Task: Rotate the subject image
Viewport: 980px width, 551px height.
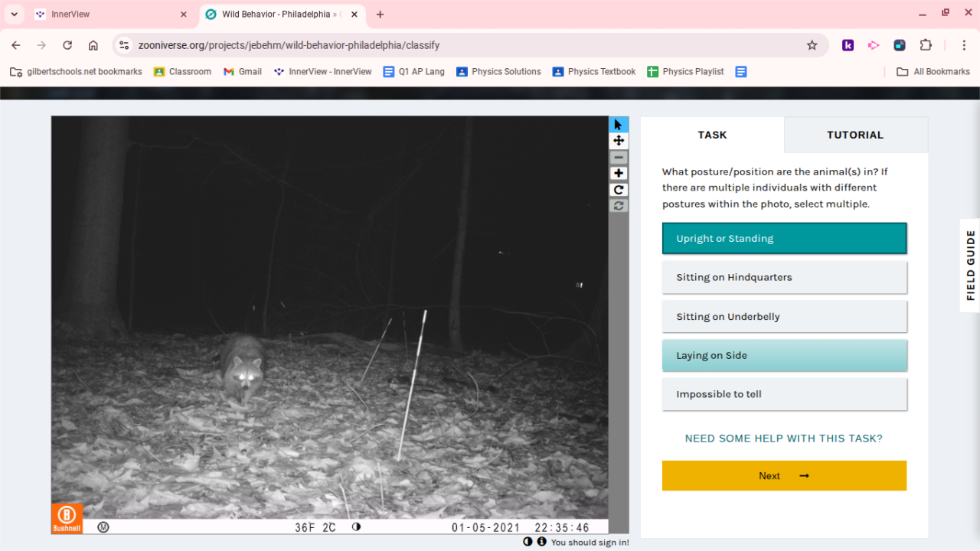Action: pos(619,190)
